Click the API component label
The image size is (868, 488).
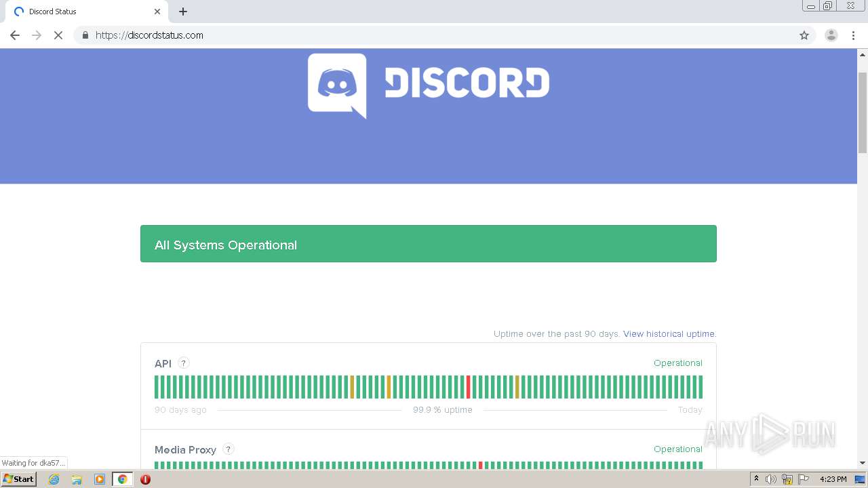click(163, 364)
